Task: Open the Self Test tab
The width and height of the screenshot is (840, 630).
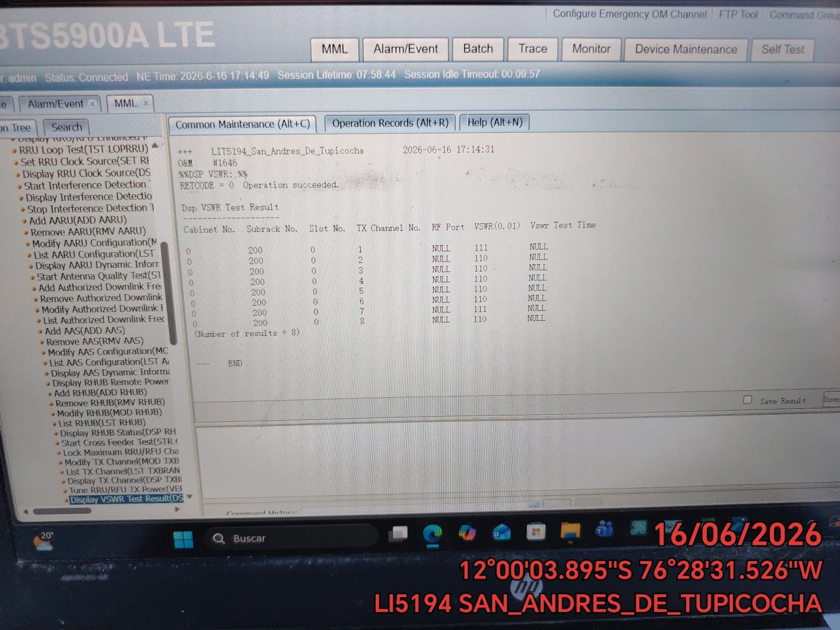Action: pyautogui.click(x=782, y=49)
